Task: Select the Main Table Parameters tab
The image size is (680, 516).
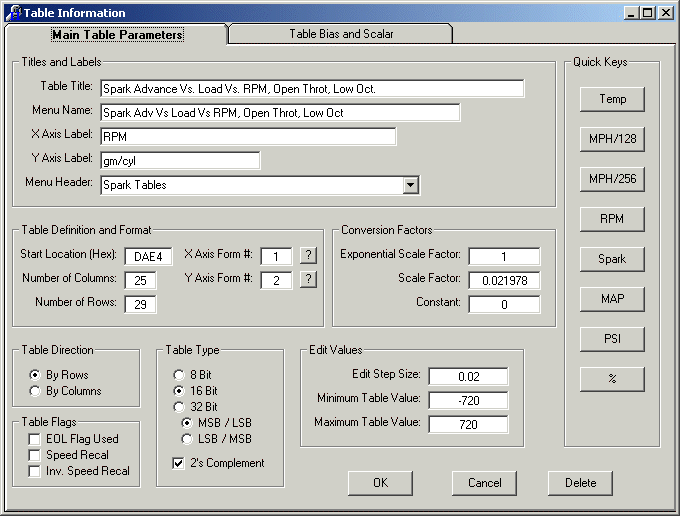Action: 117,34
